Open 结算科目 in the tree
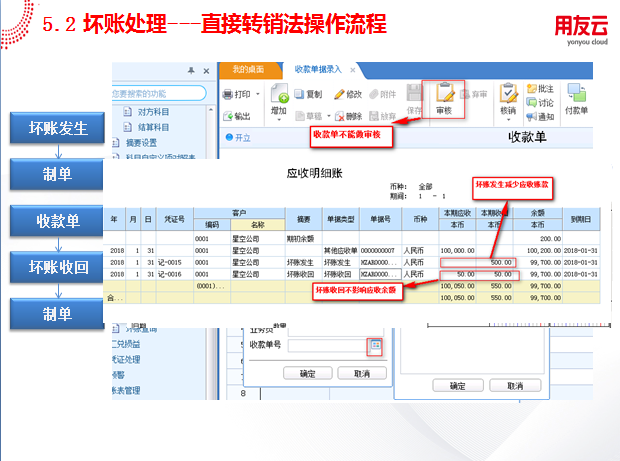Viewport: 620px width, 461px height. pyautogui.click(x=153, y=127)
